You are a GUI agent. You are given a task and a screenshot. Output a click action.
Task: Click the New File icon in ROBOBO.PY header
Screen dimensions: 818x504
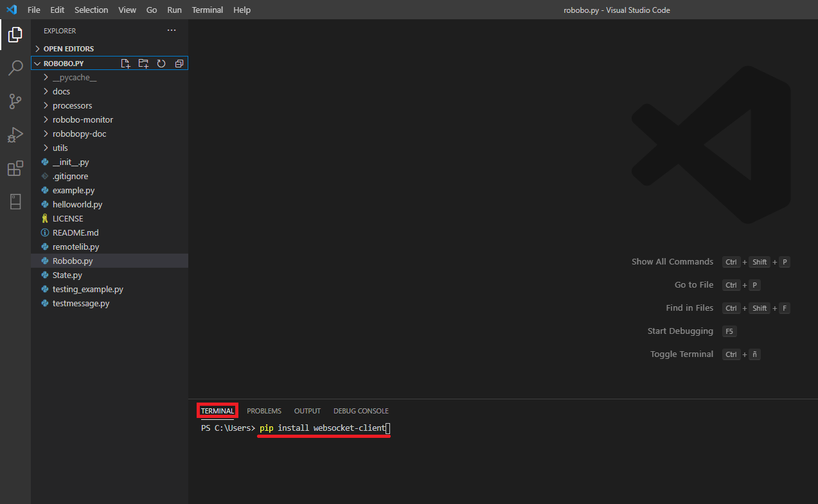(x=125, y=64)
